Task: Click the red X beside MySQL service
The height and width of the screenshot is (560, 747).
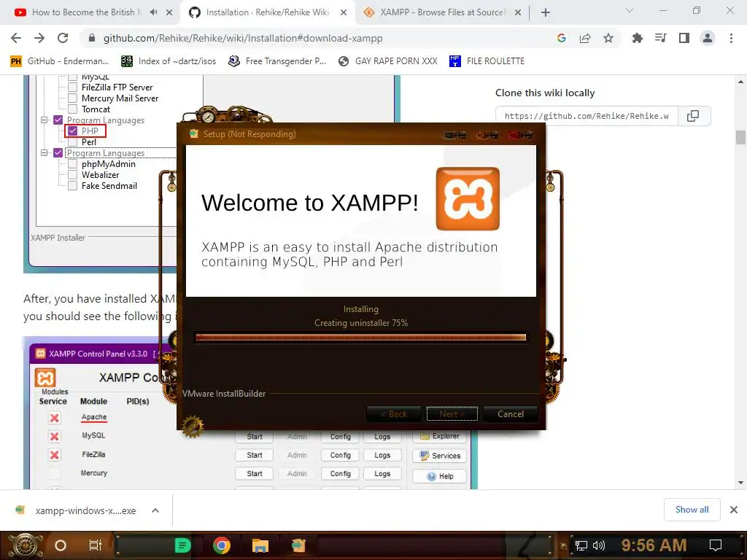Action: pos(54,436)
